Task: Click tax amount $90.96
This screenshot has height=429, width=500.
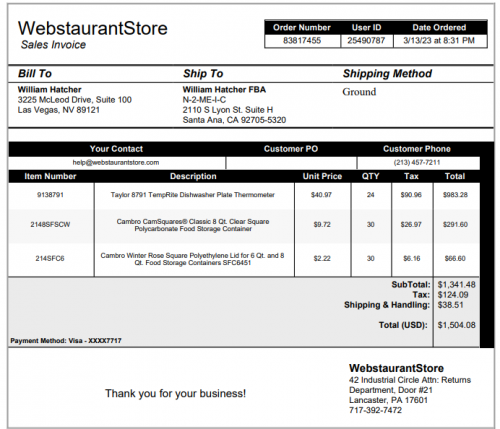Action: [x=411, y=195]
